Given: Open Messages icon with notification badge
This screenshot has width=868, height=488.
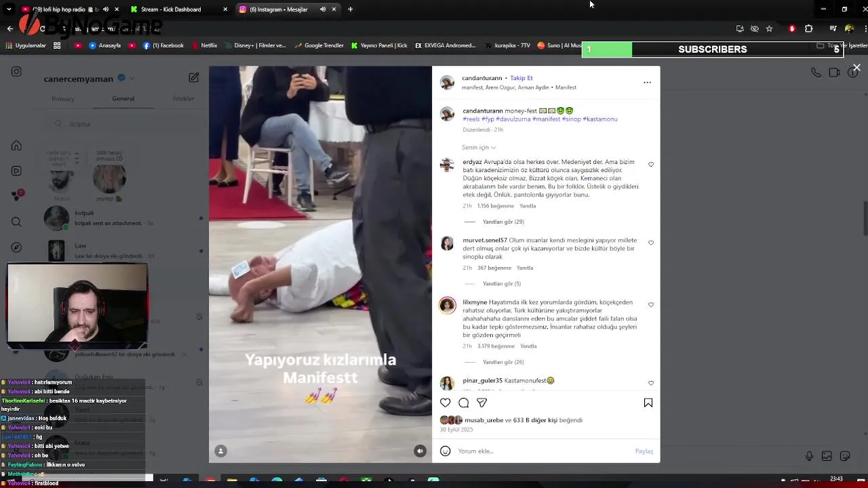Looking at the screenshot, I should point(17,196).
